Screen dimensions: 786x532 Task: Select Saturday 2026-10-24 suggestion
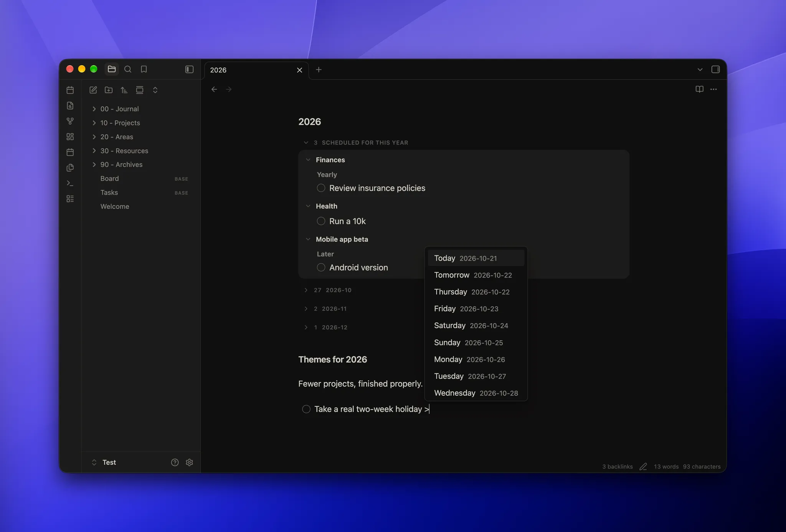pyautogui.click(x=476, y=326)
